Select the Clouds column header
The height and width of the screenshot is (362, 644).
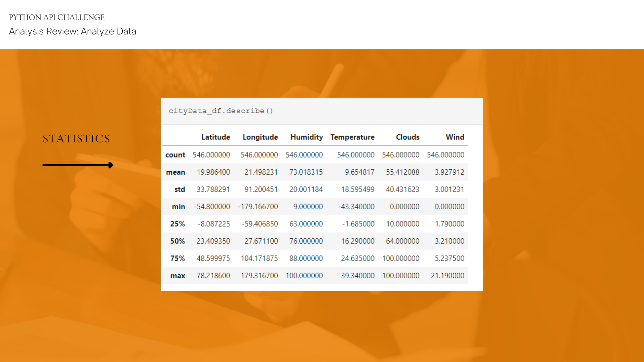coord(407,137)
